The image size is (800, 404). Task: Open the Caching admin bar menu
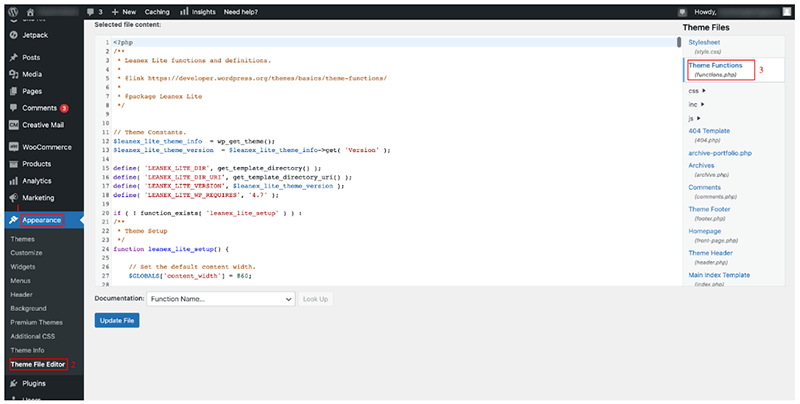tap(157, 12)
